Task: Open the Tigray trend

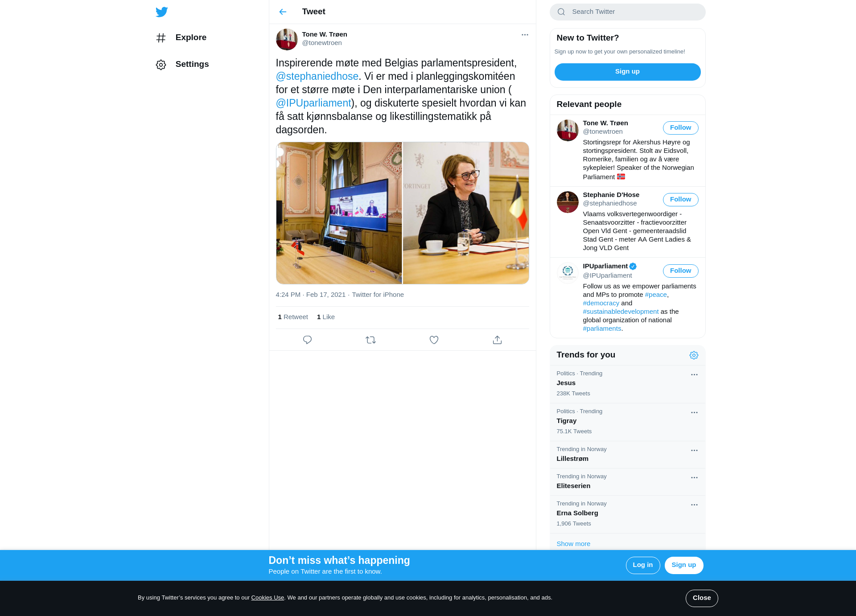Action: (627, 422)
